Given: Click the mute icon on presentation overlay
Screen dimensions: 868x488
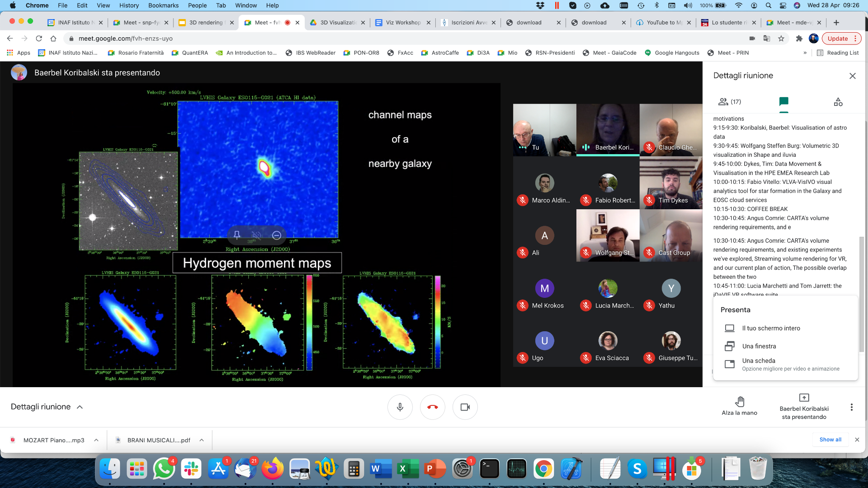Looking at the screenshot, I should click(256, 235).
